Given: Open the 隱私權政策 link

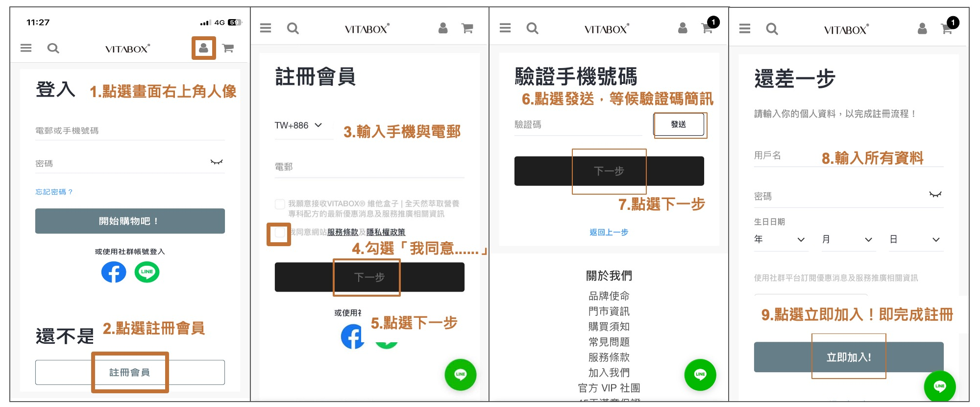Looking at the screenshot, I should [x=386, y=232].
